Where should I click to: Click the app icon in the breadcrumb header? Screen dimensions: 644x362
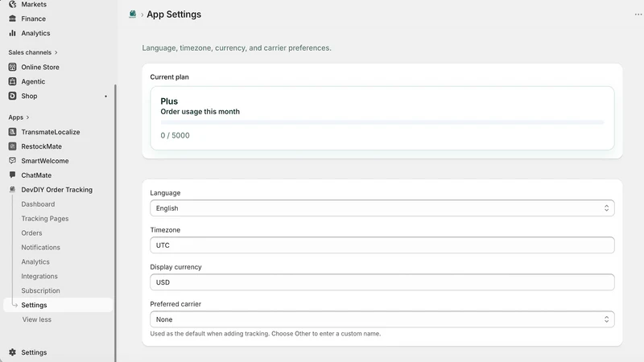(x=132, y=14)
